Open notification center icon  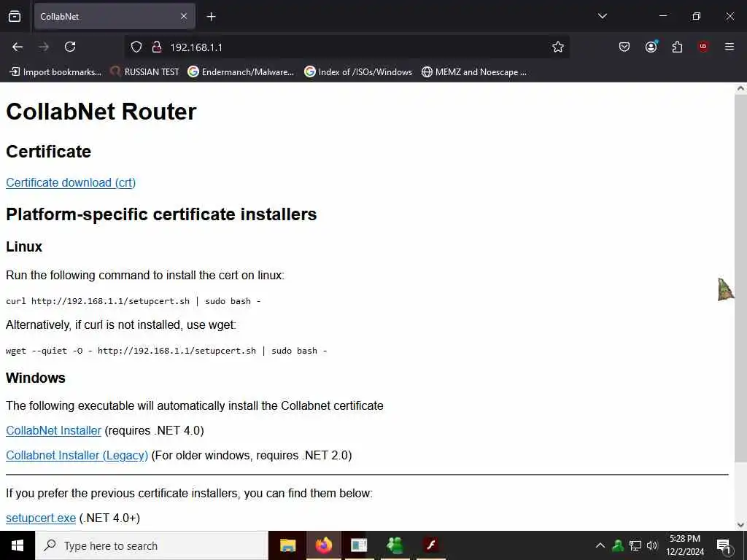click(x=724, y=546)
